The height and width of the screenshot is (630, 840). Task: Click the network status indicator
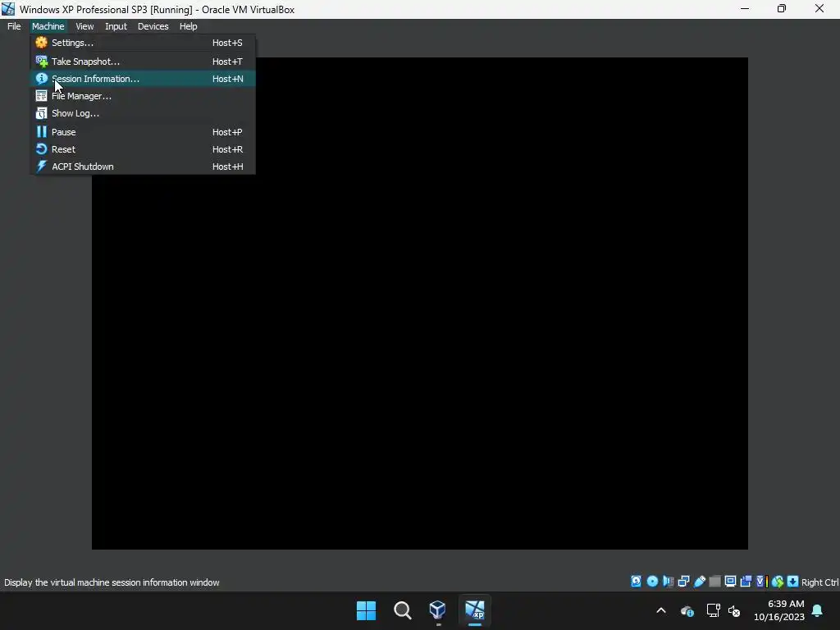[x=683, y=582]
